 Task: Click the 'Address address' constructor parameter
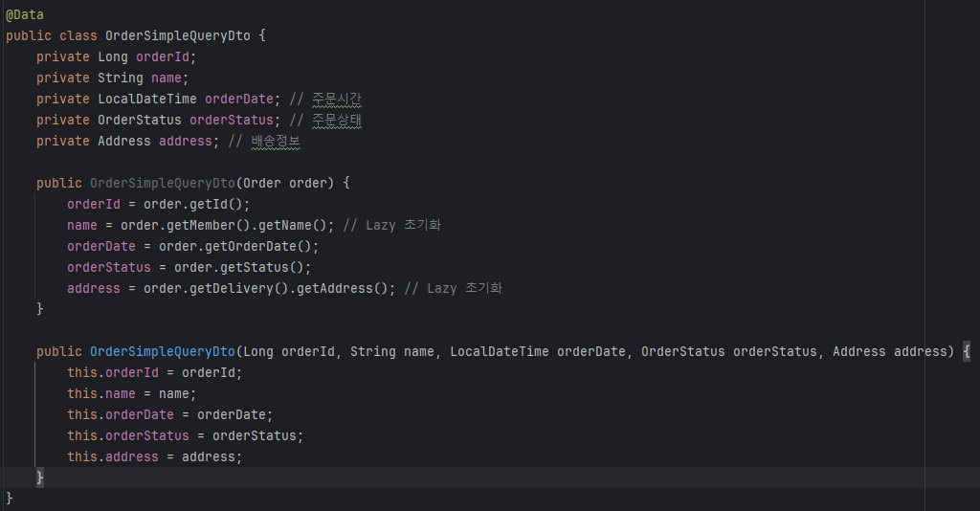coord(889,352)
